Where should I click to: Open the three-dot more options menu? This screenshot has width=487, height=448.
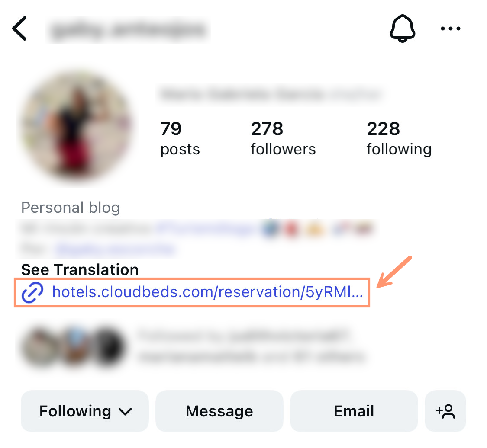(450, 29)
